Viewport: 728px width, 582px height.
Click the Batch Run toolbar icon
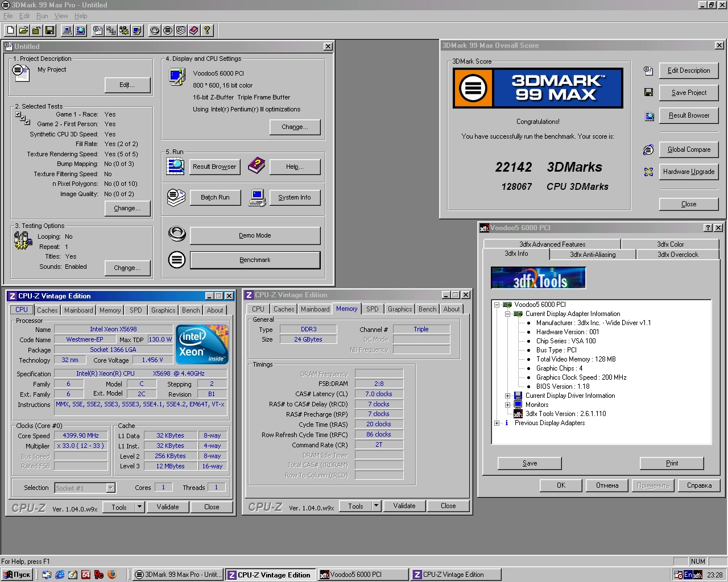(181, 30)
